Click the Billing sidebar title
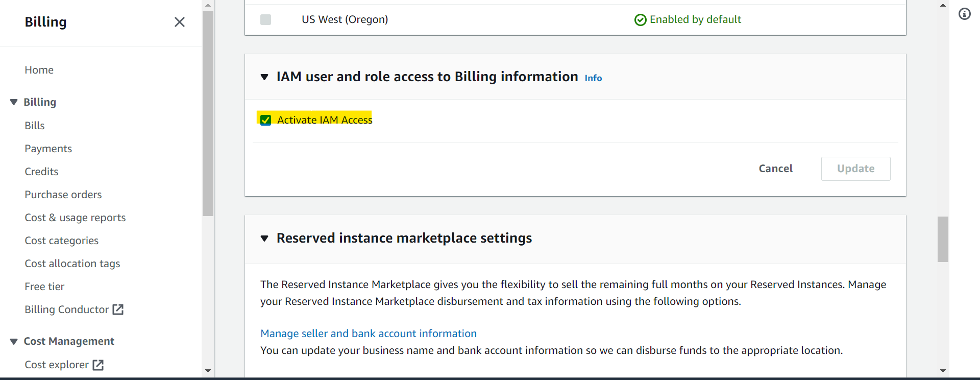Screen dimensions: 980x380 pos(45,22)
